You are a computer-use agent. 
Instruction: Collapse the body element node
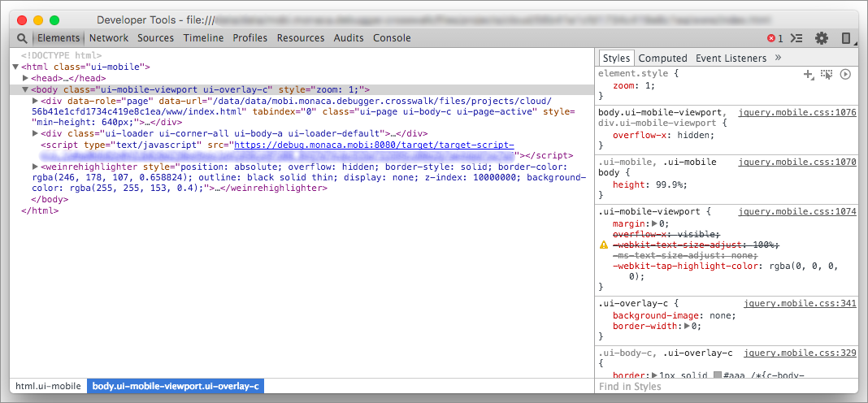pos(26,90)
